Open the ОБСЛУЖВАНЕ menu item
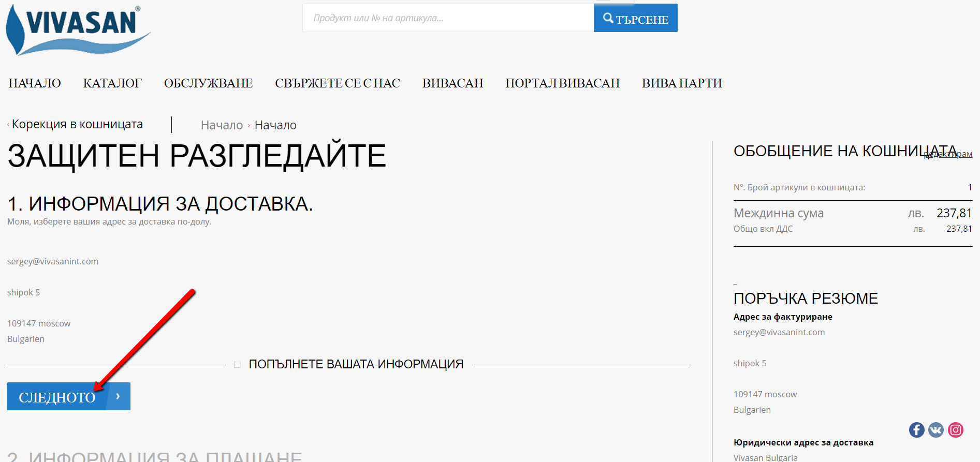Viewport: 980px width, 462px height. click(208, 83)
